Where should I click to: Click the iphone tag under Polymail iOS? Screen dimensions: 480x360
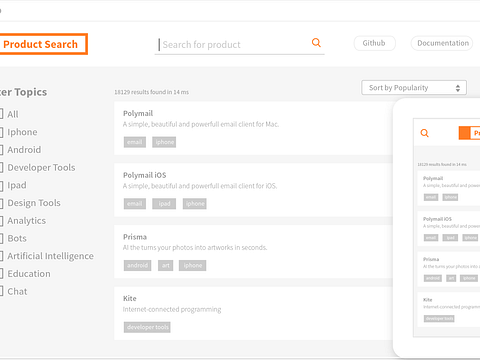[195, 204]
